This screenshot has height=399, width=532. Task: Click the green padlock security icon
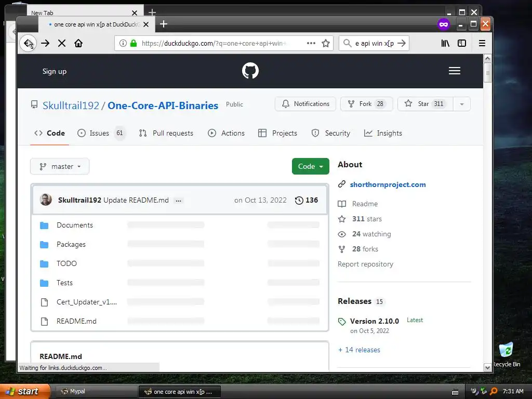[x=134, y=43]
